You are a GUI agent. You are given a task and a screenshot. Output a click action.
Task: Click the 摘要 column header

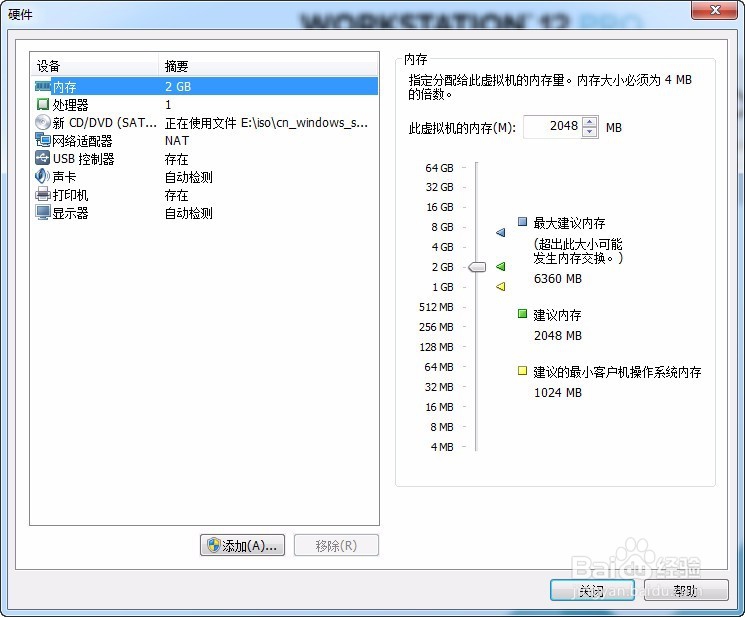pyautogui.click(x=268, y=66)
